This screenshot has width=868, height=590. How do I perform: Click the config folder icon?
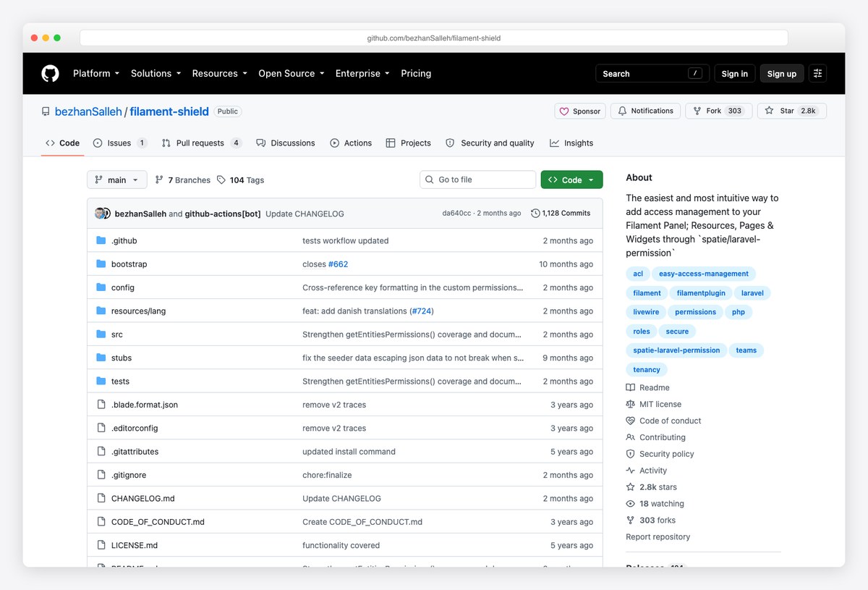pyautogui.click(x=101, y=287)
